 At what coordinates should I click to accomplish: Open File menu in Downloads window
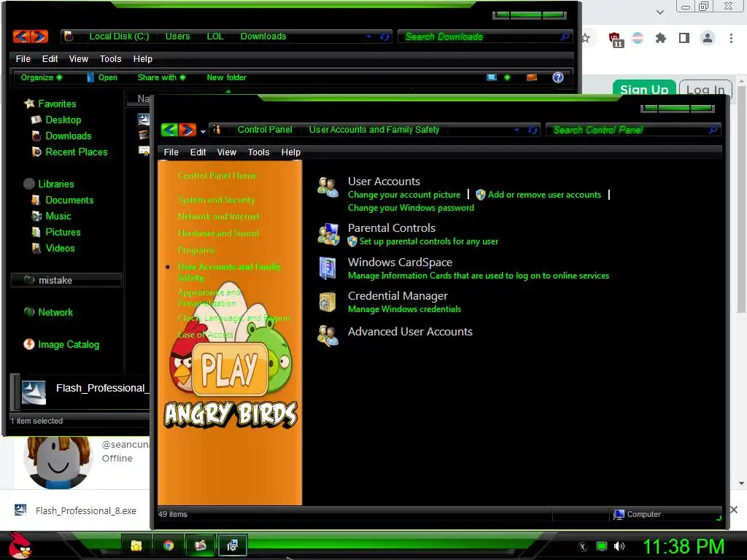click(x=23, y=58)
